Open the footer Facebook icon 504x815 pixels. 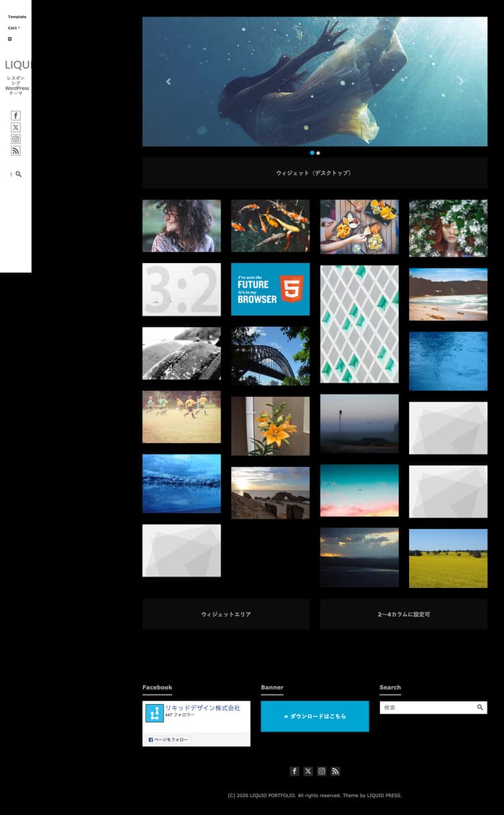click(x=294, y=771)
